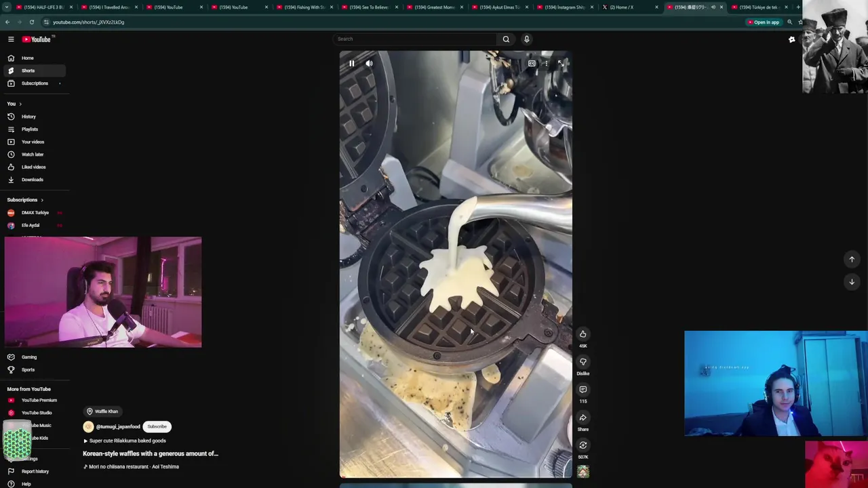
Task: Open Home in the sidebar
Action: 33,58
